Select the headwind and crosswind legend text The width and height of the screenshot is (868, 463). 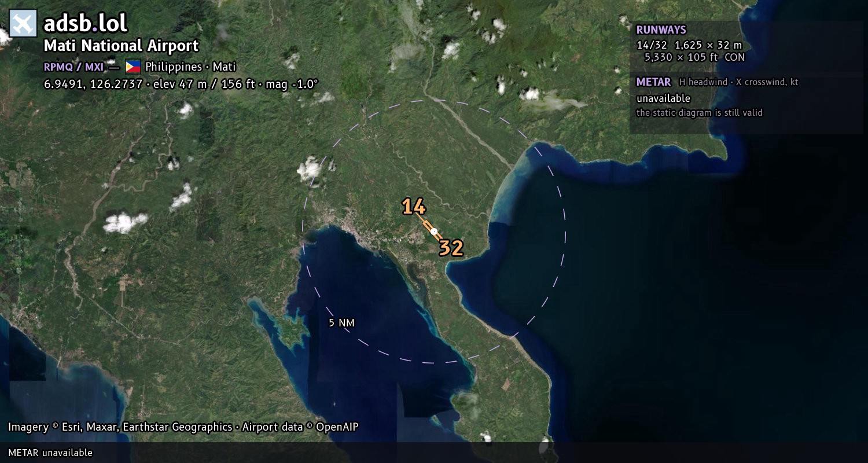coord(738,82)
